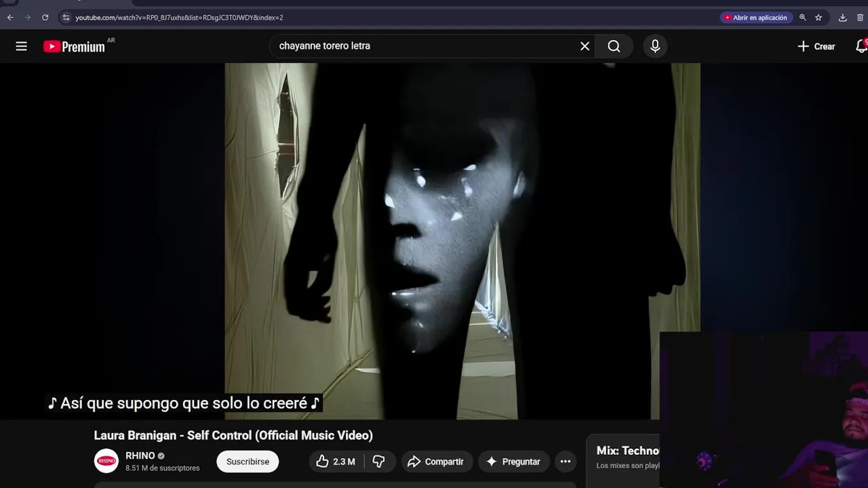Click the music video player
Image resolution: width=868 pixels, height=488 pixels.
[434, 241]
